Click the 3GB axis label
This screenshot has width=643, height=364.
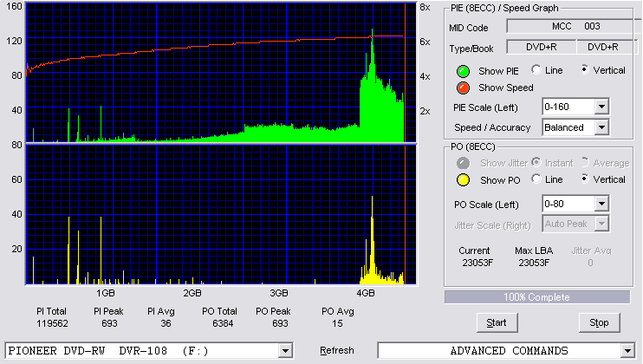278,293
